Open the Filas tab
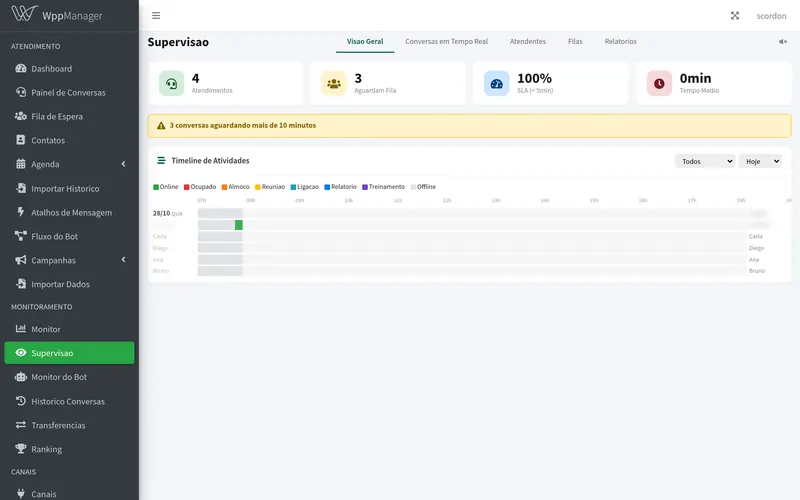The image size is (800, 500). tap(575, 41)
